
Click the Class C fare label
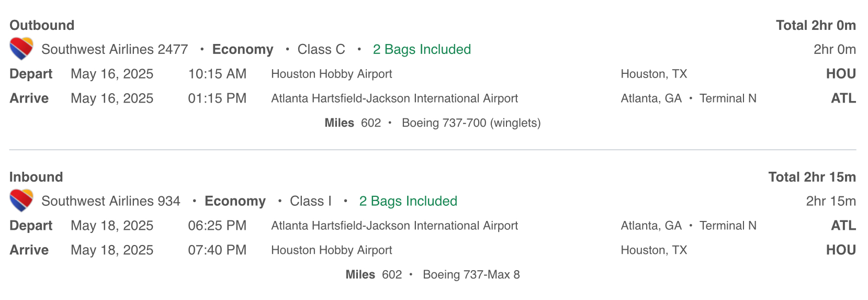coord(321,49)
